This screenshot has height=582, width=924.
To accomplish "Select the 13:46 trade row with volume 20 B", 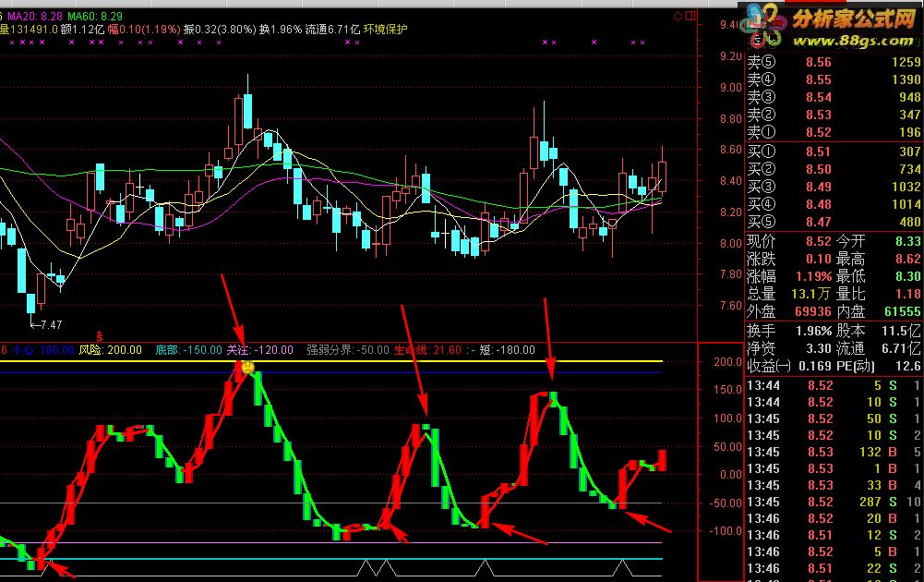I will point(834,518).
